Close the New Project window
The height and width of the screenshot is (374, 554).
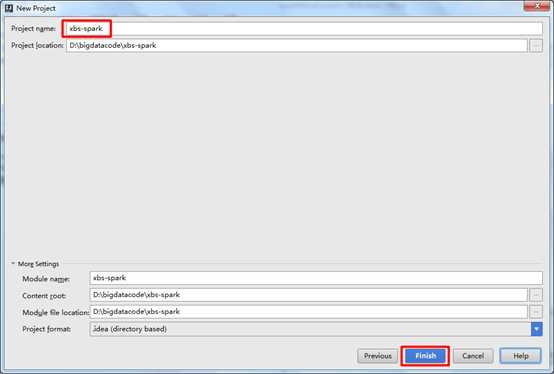[537, 6]
